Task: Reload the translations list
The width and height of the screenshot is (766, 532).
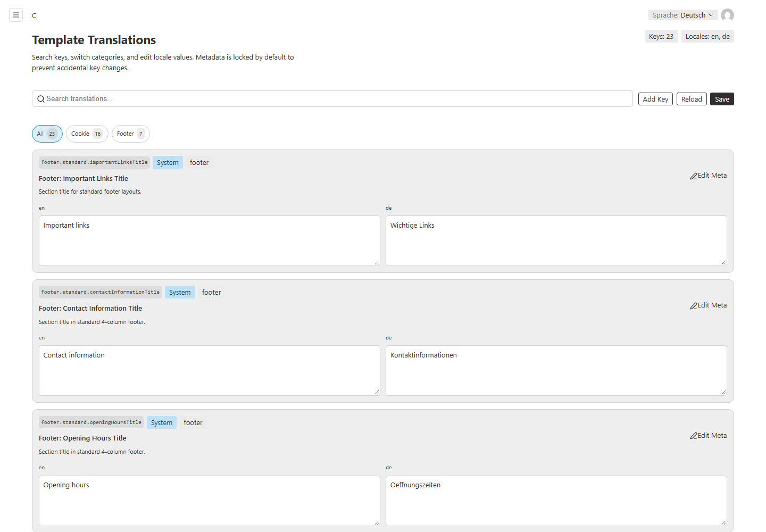Action: (x=692, y=99)
